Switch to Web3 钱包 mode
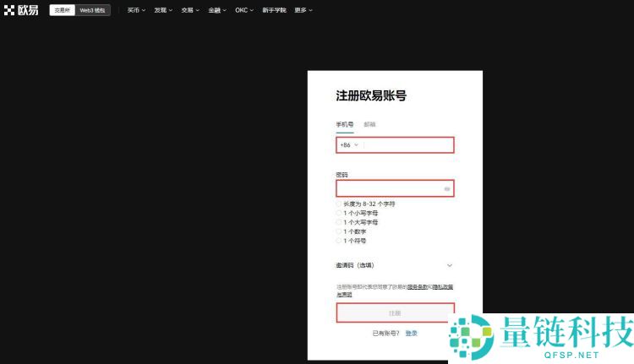 pyautogui.click(x=92, y=10)
